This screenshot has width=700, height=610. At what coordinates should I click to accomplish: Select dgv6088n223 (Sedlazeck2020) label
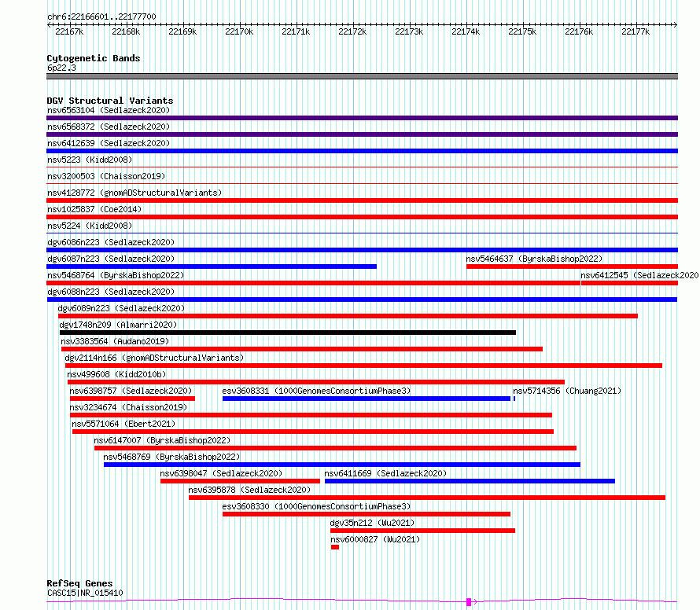tap(111, 292)
